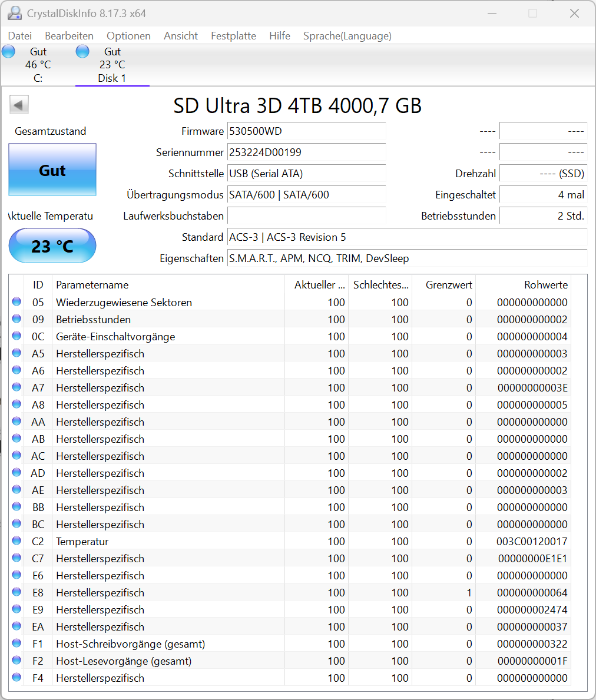Click the disk title SD Ultra 3D 4TB
596x700 pixels.
coord(297,106)
